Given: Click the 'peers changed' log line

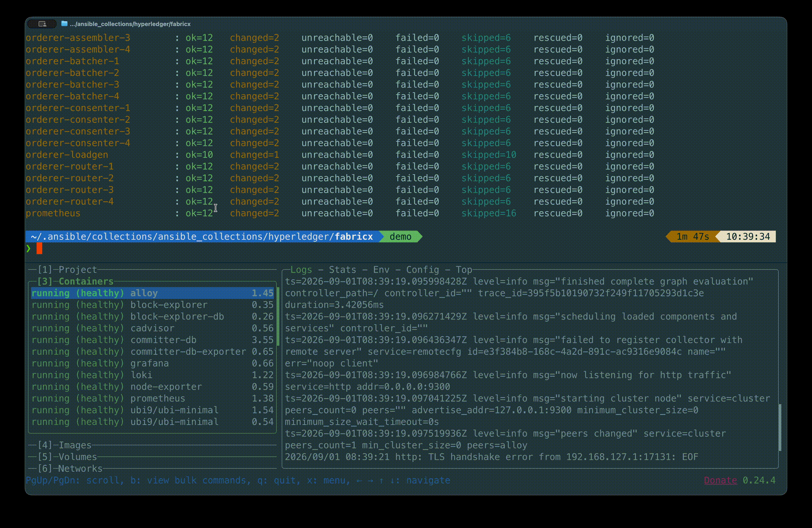Looking at the screenshot, I should (505, 439).
